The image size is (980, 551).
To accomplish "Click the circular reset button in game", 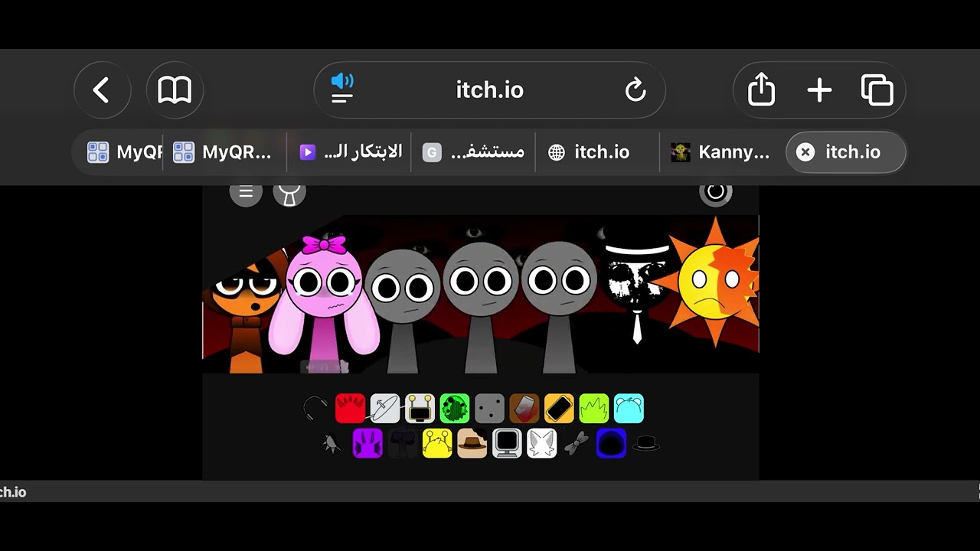I will coord(716,191).
